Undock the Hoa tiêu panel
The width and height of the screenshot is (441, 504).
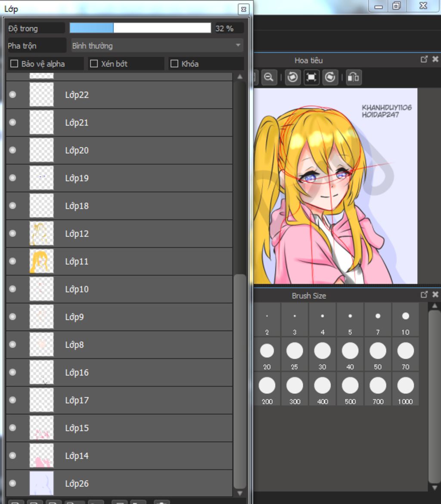[424, 59]
